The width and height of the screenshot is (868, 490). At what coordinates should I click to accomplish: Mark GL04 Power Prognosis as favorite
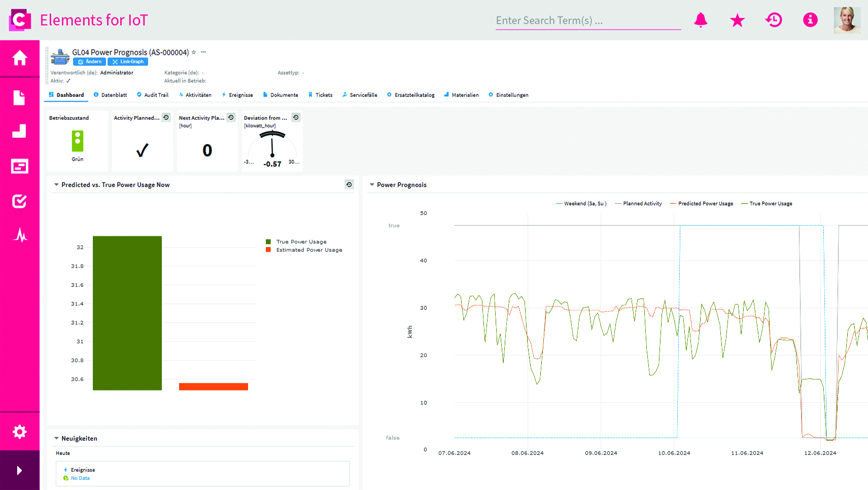click(194, 52)
